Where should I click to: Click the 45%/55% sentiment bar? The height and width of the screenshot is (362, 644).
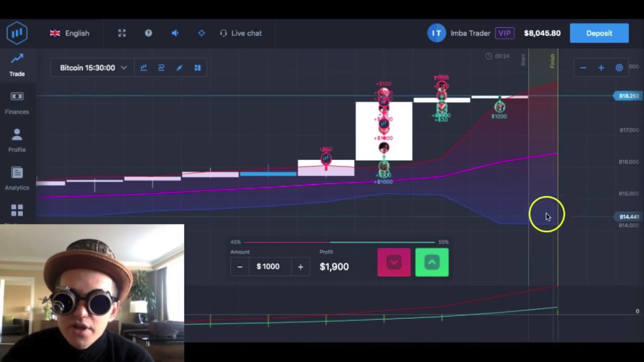coord(339,242)
